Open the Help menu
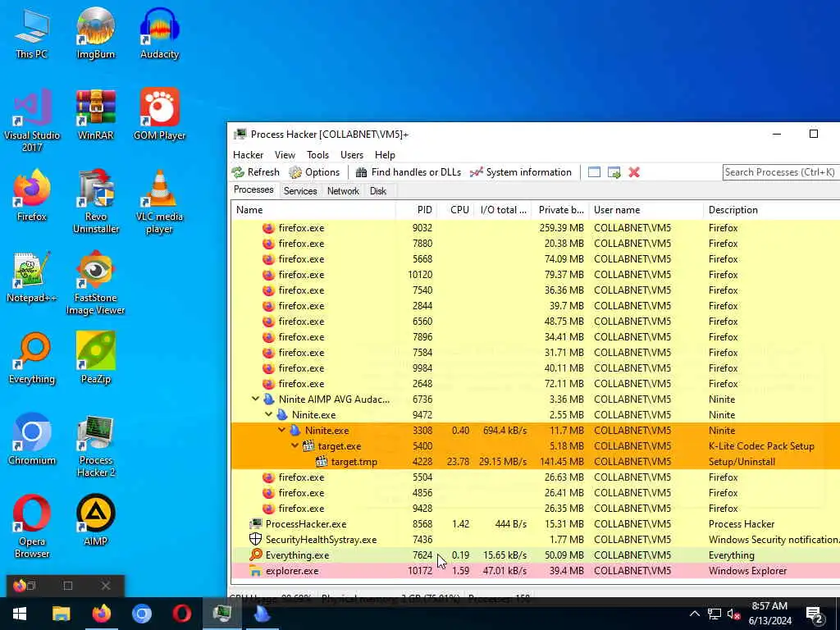 (x=385, y=155)
